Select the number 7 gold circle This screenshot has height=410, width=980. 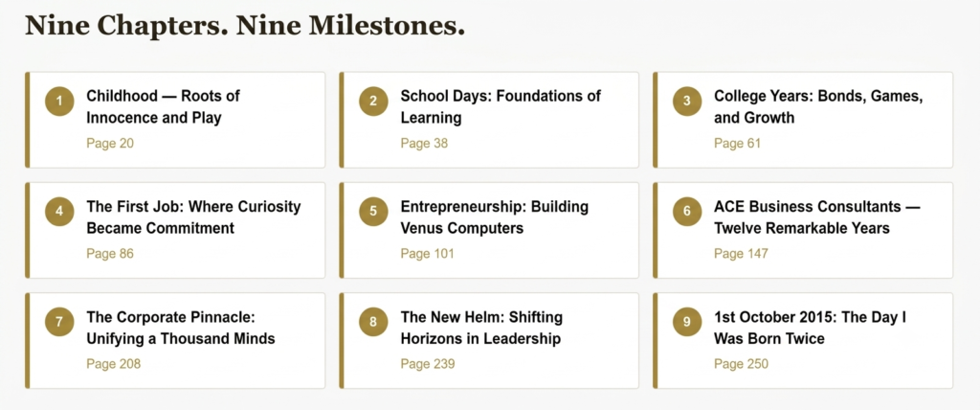click(x=59, y=322)
